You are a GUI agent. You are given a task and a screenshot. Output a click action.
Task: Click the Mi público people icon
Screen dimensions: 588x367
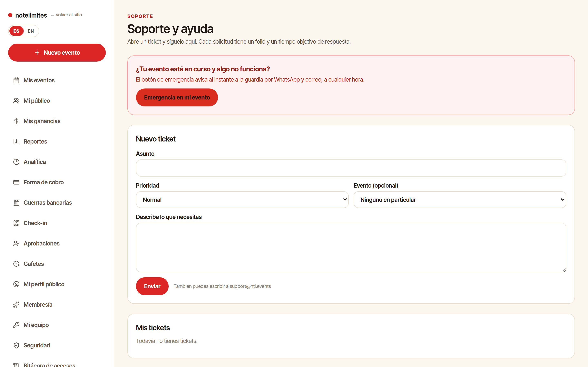(16, 101)
